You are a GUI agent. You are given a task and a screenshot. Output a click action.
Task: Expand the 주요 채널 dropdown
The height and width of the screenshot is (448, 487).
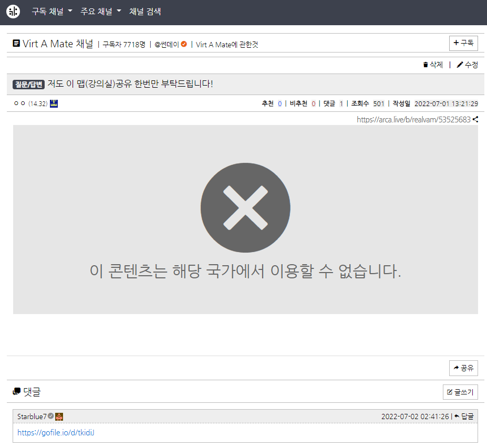tap(101, 12)
